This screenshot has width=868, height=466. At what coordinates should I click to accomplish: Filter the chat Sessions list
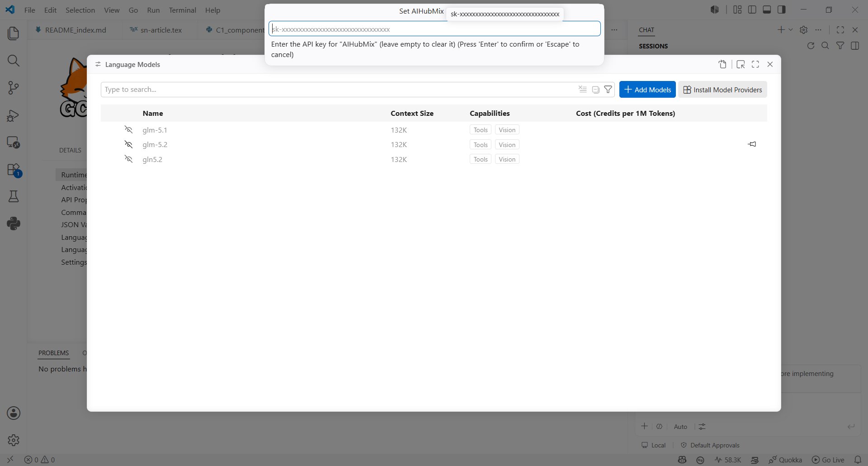point(840,46)
